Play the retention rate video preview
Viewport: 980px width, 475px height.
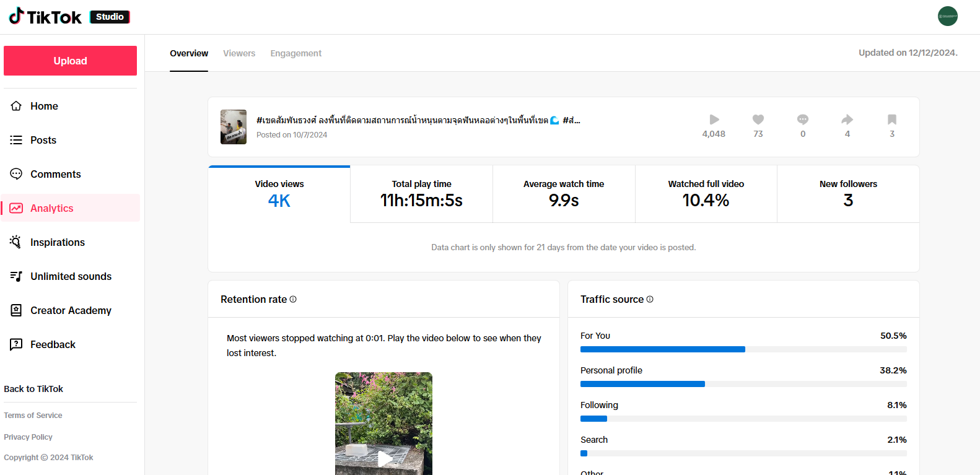click(384, 458)
